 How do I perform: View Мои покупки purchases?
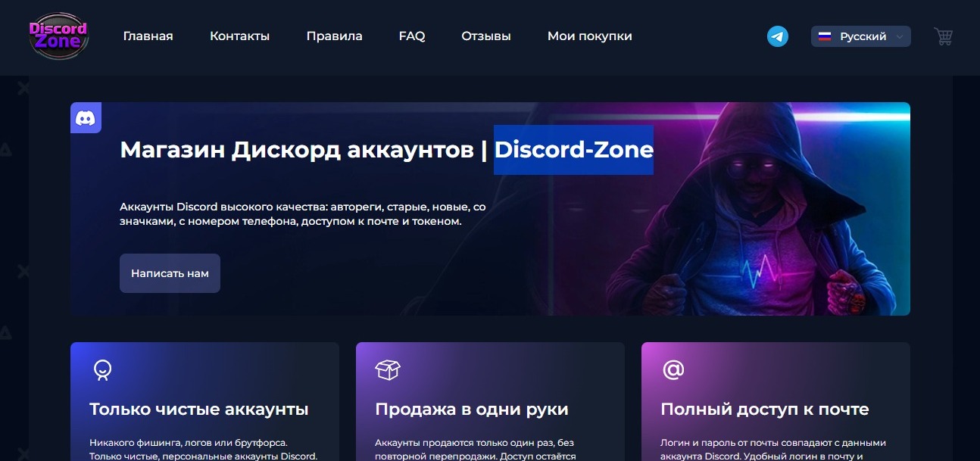590,36
